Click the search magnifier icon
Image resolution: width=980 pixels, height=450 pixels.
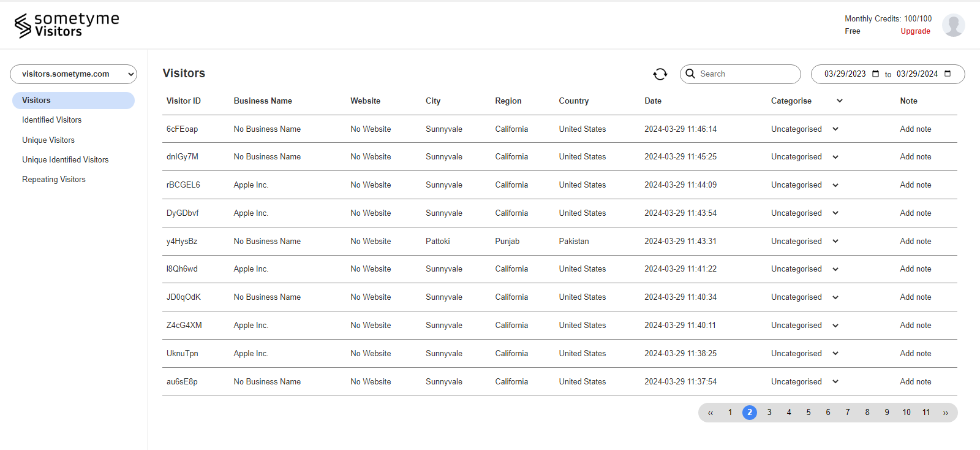coord(690,74)
